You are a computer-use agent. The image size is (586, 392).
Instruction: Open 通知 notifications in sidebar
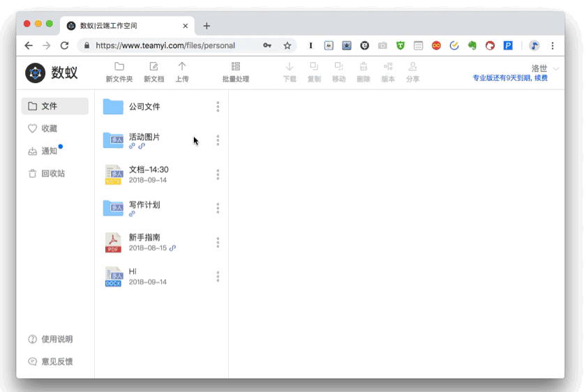coord(43,151)
